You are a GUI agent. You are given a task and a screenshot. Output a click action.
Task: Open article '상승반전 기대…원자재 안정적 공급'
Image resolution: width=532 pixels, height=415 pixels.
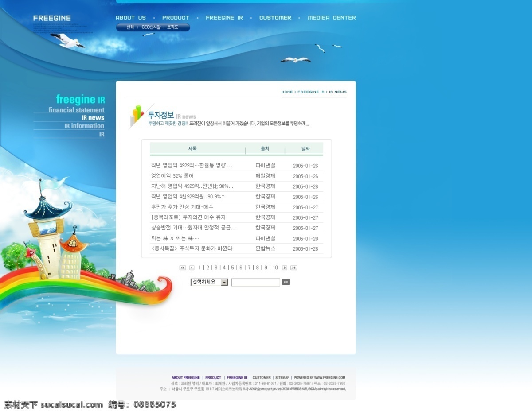coord(193,228)
